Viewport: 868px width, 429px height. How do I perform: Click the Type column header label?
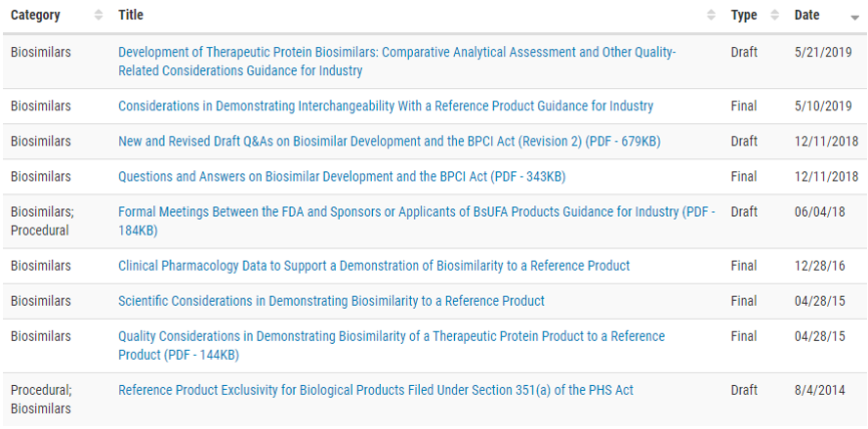click(743, 16)
